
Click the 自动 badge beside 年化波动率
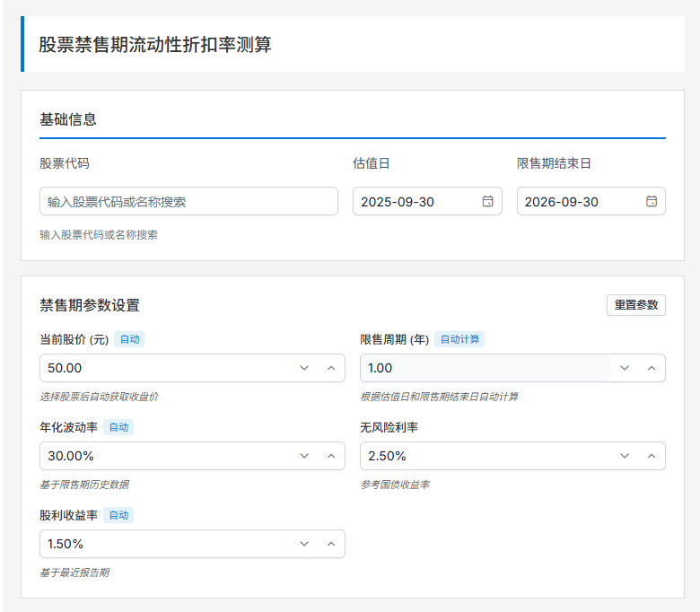click(x=118, y=427)
